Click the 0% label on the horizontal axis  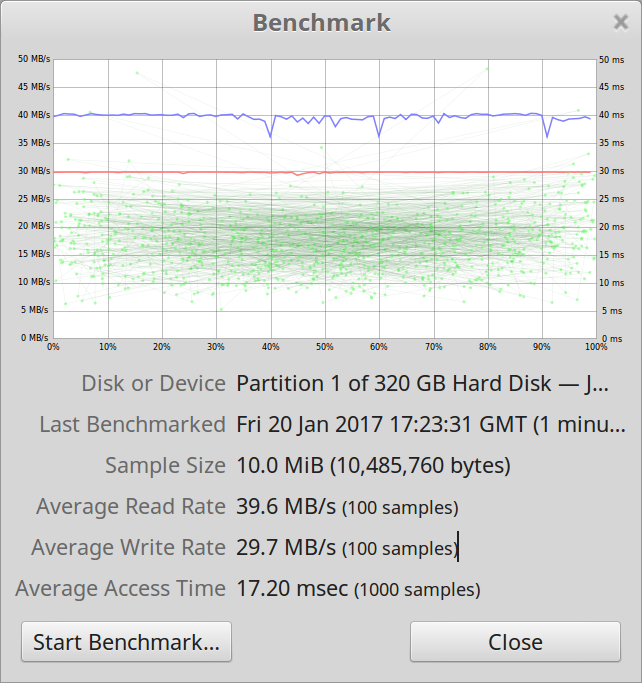(x=53, y=347)
